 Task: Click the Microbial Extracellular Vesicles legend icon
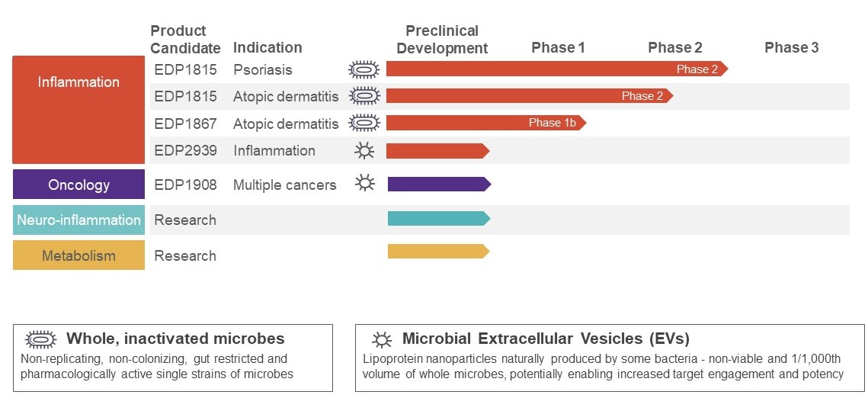click(x=381, y=339)
